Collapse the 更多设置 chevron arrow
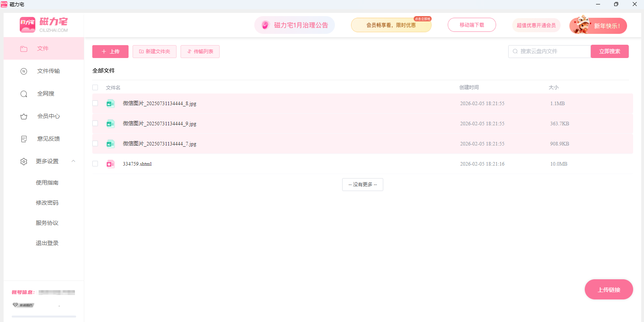Screen dimensions: 644x322 (73, 161)
